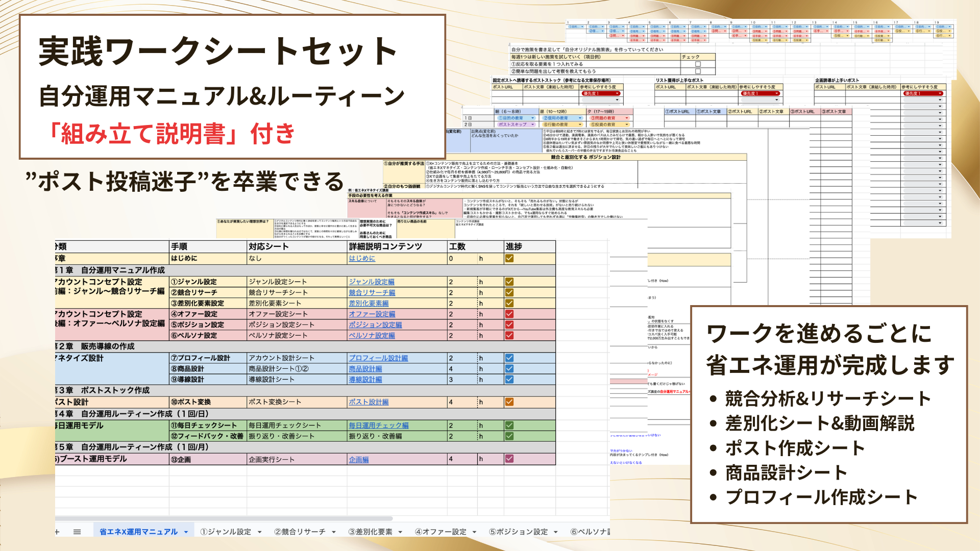The image size is (980, 551).
Task: Toggle progress checkbox for ⑦プロフィール設計 row
Action: (x=509, y=358)
